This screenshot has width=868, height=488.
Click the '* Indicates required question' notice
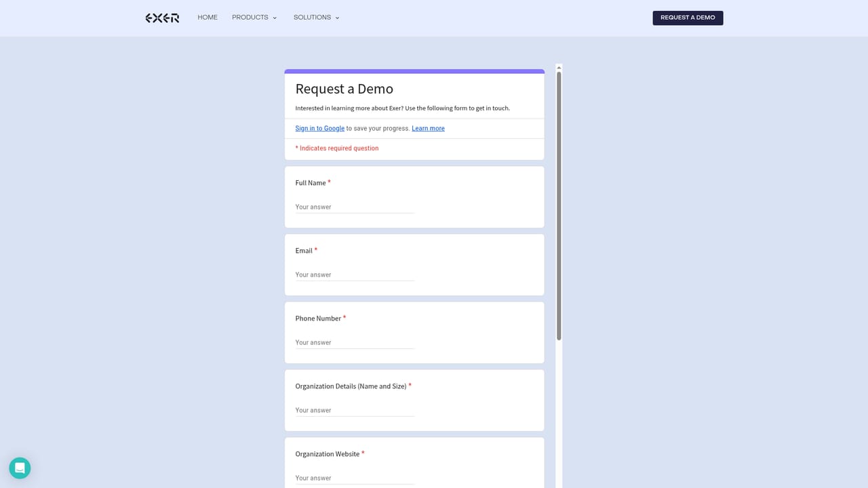click(337, 148)
